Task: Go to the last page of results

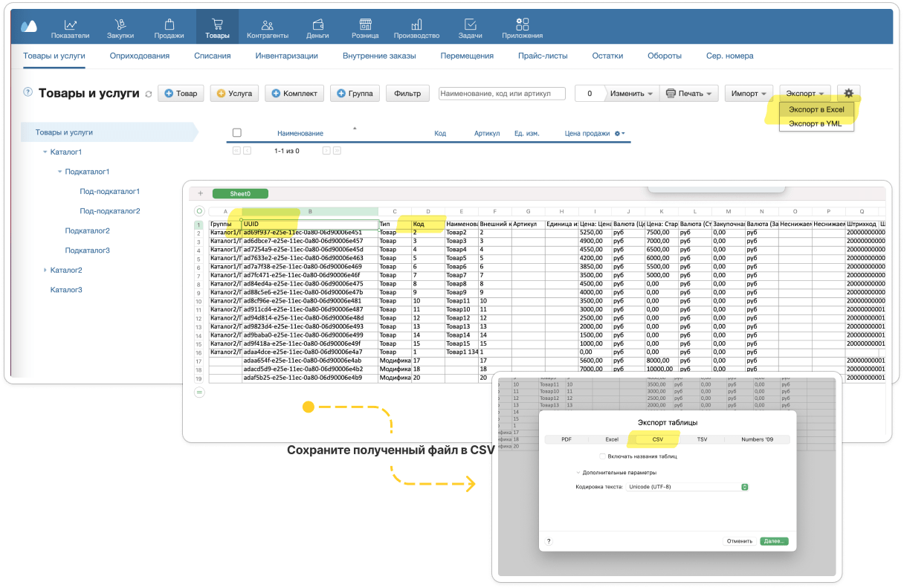Action: 337,150
